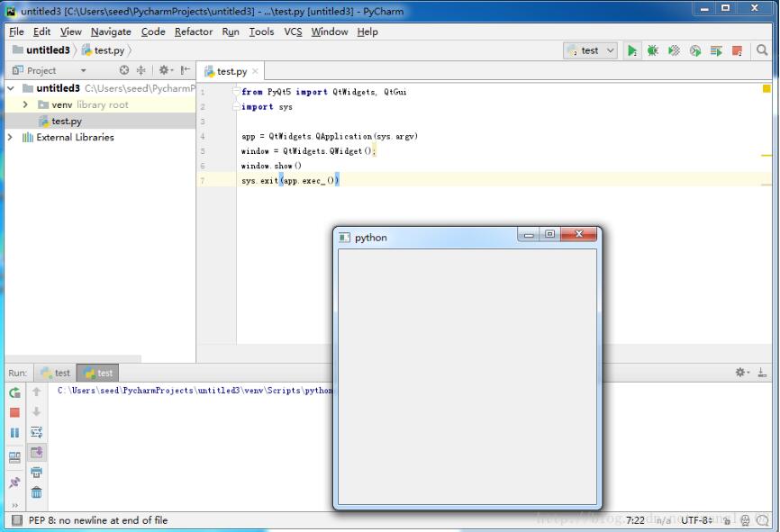Expand External Libraries node

[x=8, y=137]
